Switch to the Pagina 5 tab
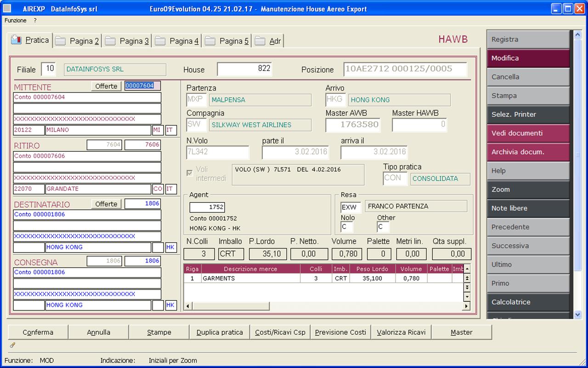 227,41
